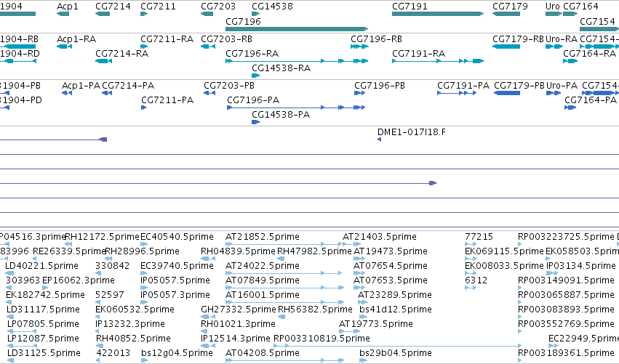
Task: Click the CG7191 gene bar
Action: [438, 14]
